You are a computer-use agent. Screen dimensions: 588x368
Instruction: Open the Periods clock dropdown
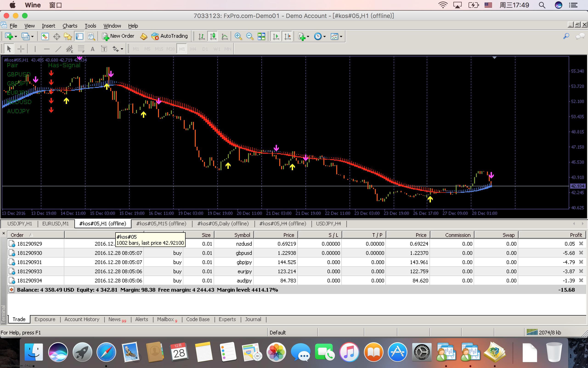pyautogui.click(x=320, y=36)
